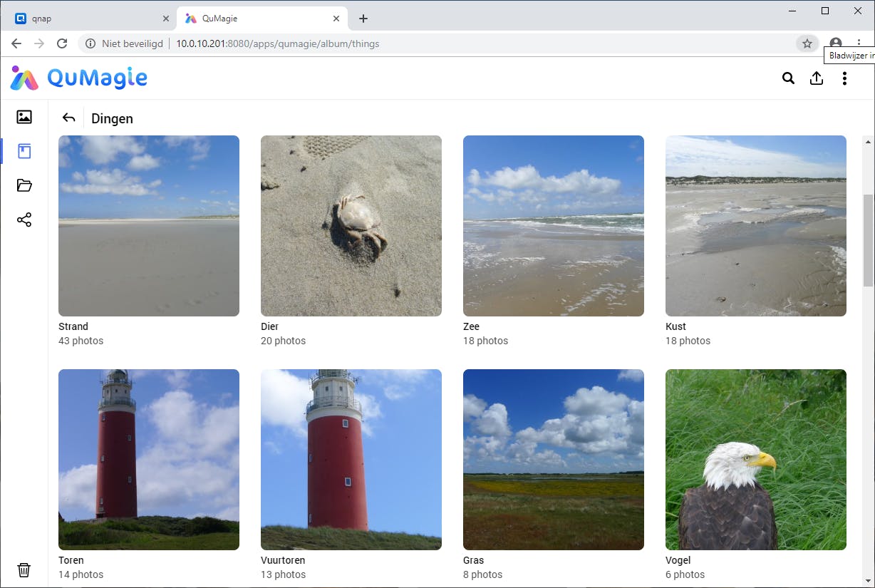The width and height of the screenshot is (875, 588).
Task: Click the 'Vuurtoren' album title text
Action: (x=283, y=560)
